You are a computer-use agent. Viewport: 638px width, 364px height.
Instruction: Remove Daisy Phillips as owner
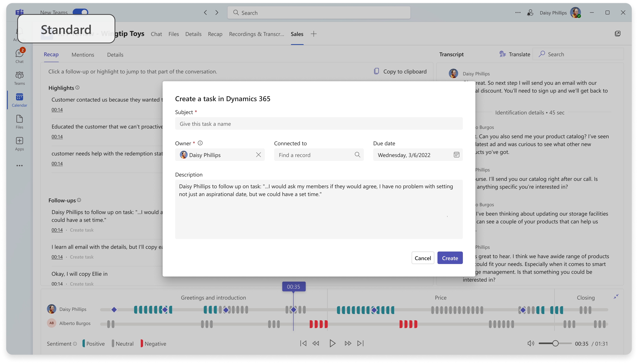point(258,155)
